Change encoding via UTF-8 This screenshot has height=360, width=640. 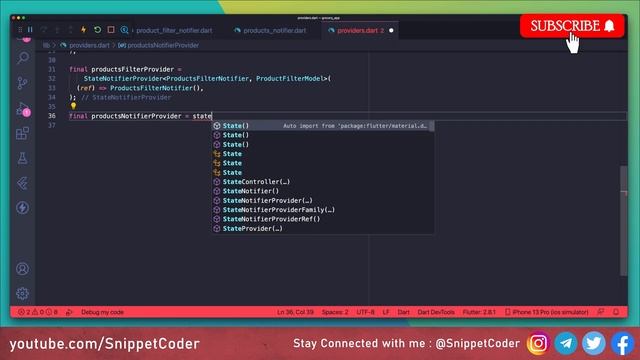(x=365, y=312)
